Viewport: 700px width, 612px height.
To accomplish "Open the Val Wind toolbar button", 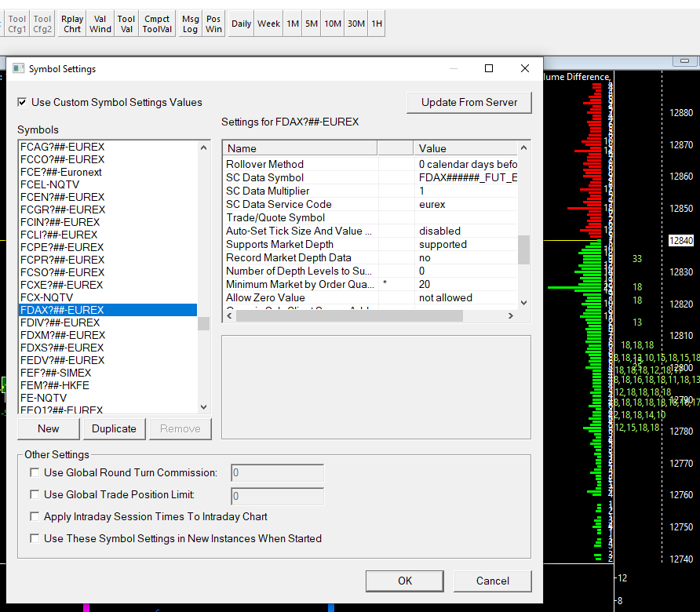I will pos(100,24).
